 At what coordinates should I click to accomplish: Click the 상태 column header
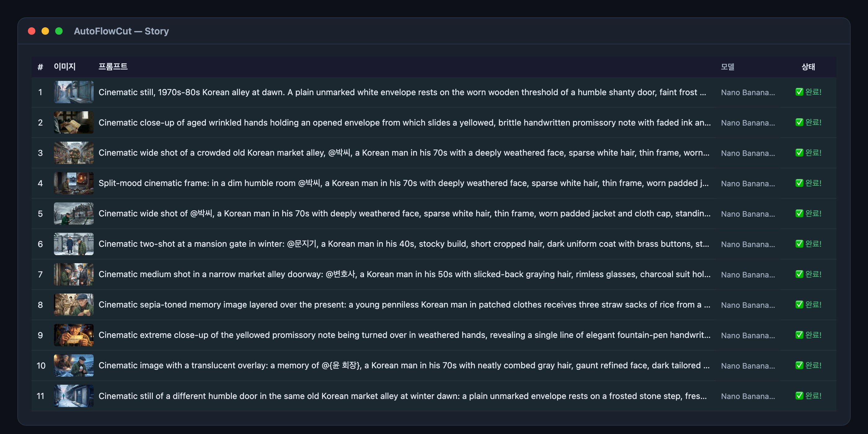tap(808, 67)
